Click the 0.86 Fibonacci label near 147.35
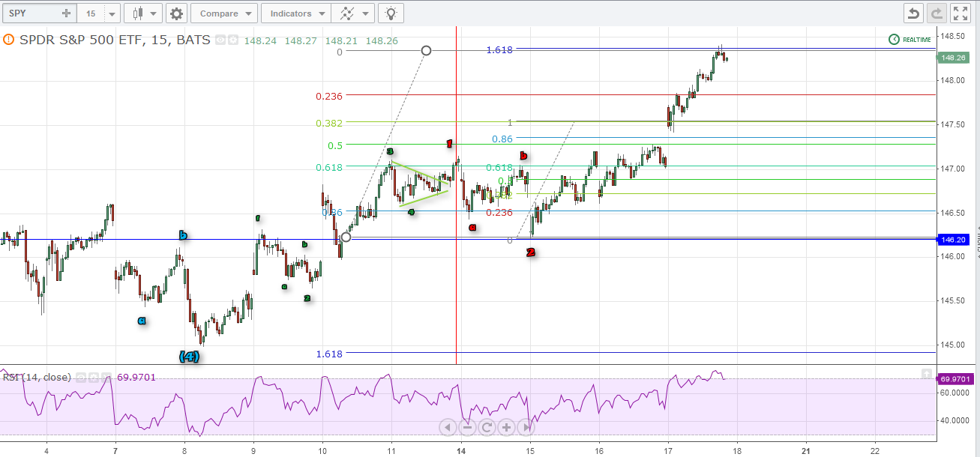Screen dimensions: 980x457 [x=502, y=139]
